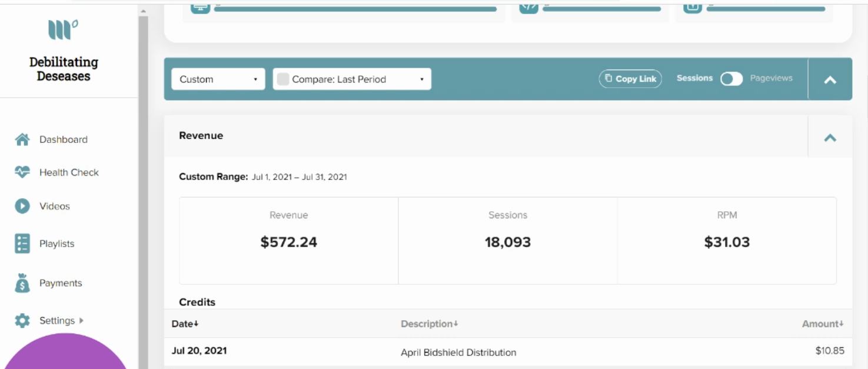Collapse the Revenue panel
Image resolution: width=868 pixels, height=369 pixels.
[830, 138]
